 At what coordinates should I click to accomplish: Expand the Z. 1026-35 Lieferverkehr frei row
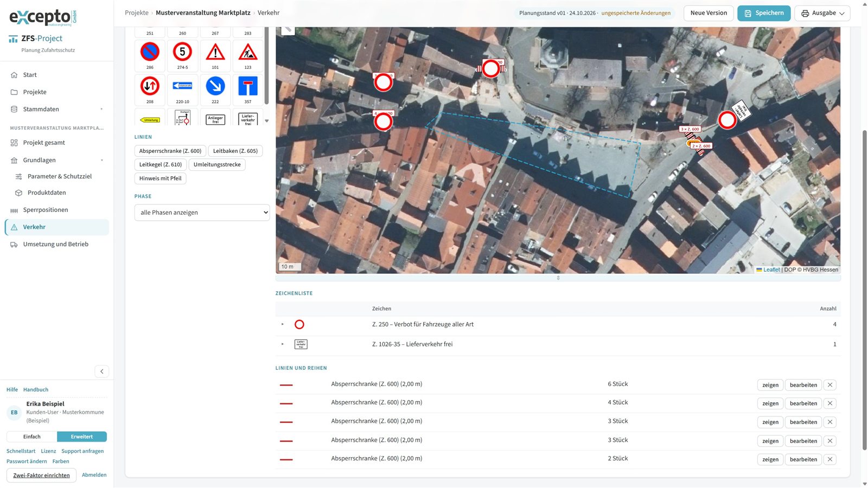pos(283,344)
